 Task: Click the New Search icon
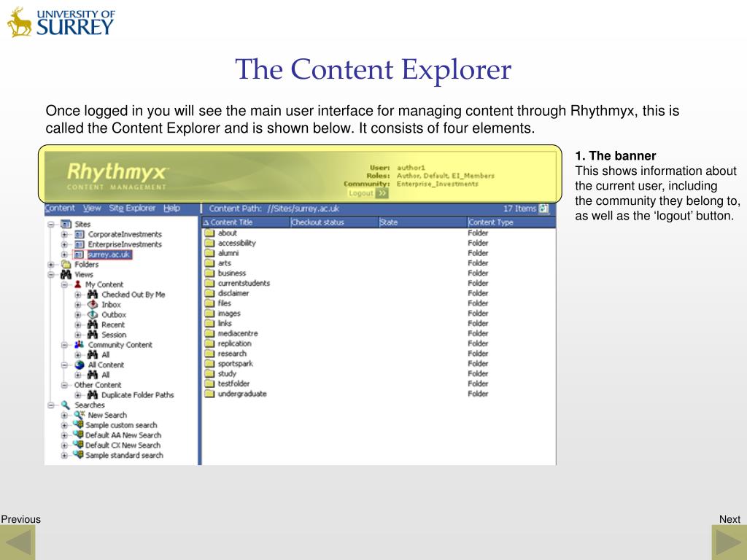79,415
